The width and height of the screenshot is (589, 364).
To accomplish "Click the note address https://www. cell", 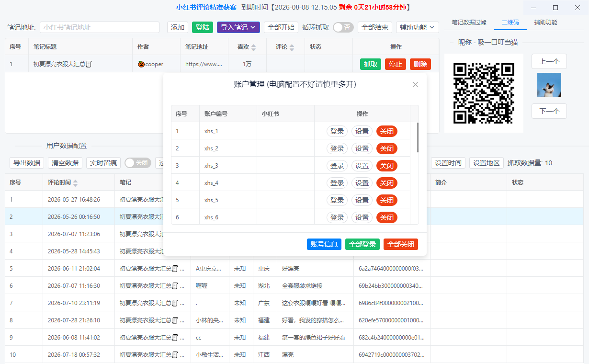I will [204, 64].
